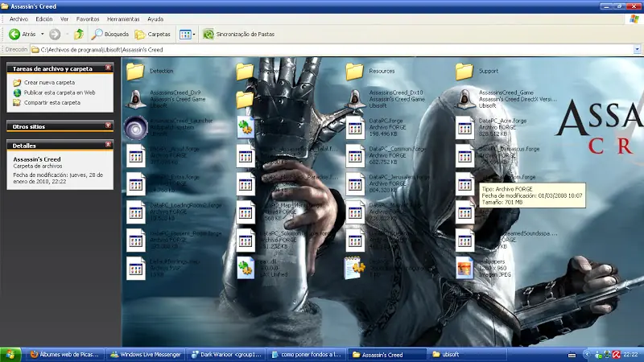This screenshot has width=644, height=362.
Task: Switch to Dark Warrior taskbar window
Action: (226, 355)
